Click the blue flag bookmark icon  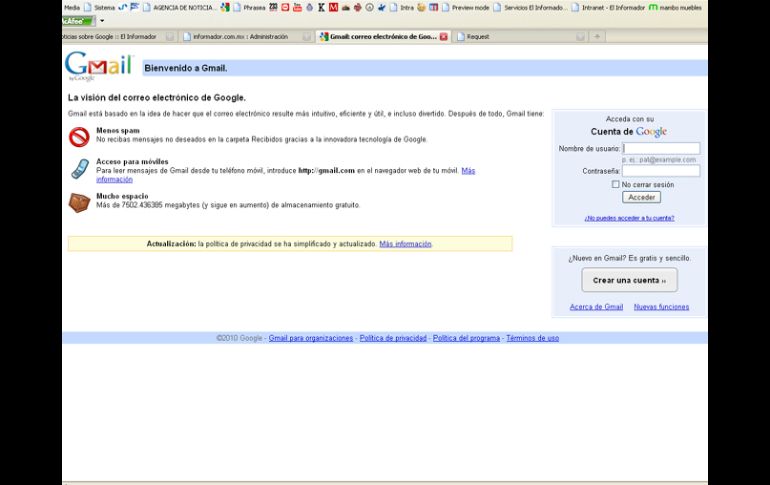(x=135, y=7)
